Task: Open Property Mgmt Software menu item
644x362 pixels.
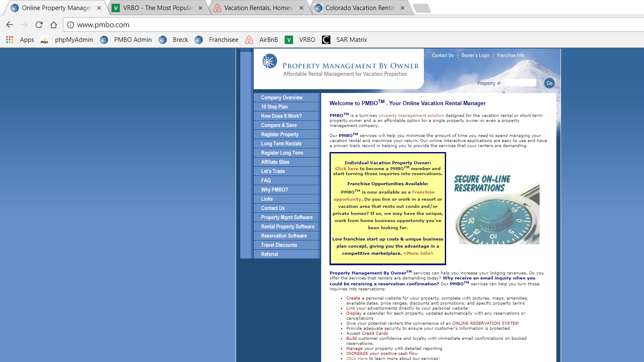Action: 287,217
